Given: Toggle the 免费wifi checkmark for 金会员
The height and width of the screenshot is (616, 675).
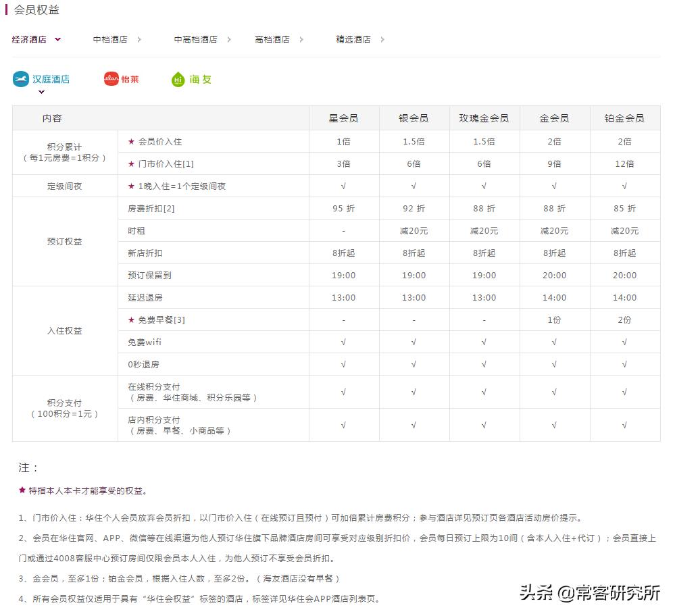Looking at the screenshot, I should [554, 342].
